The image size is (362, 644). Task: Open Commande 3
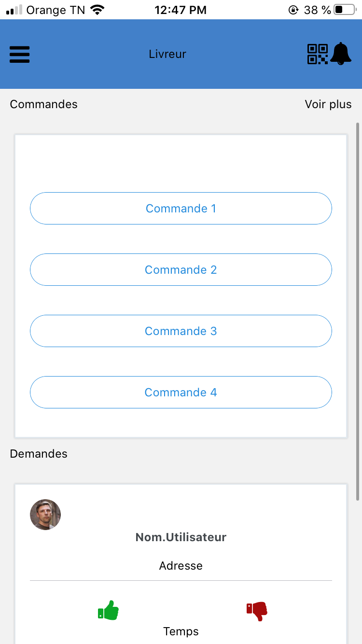[x=181, y=331]
